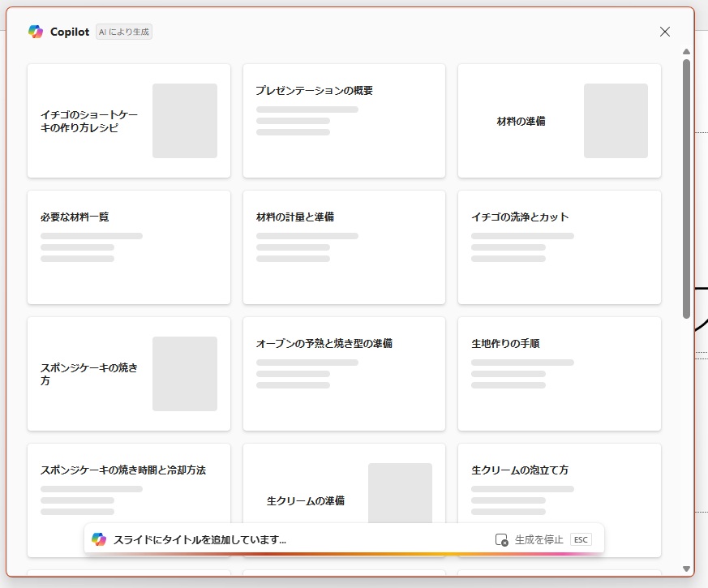Click Copilot icon in progress bar
The height and width of the screenshot is (588, 708).
pyautogui.click(x=99, y=540)
